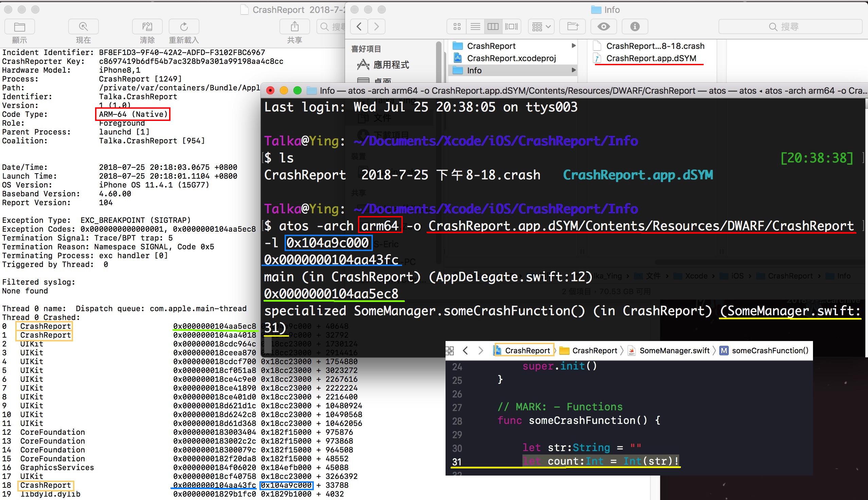Switch Finder to list view

pos(475,26)
